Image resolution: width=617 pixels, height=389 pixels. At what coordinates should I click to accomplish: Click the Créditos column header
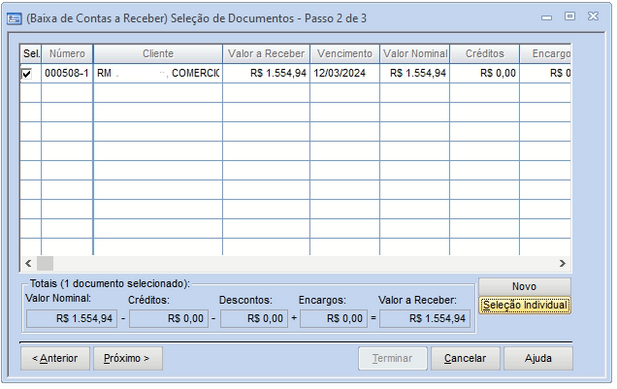pyautogui.click(x=485, y=53)
